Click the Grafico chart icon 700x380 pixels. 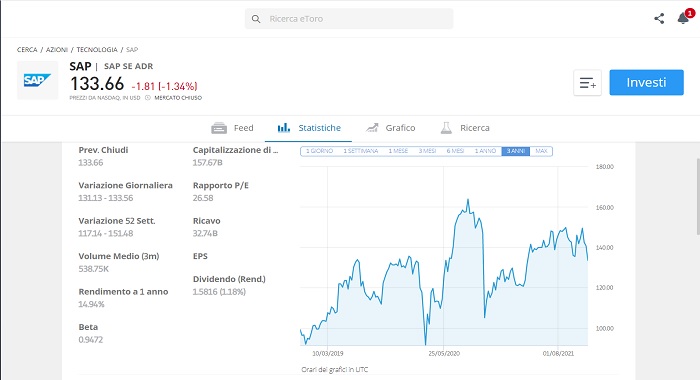(x=372, y=128)
